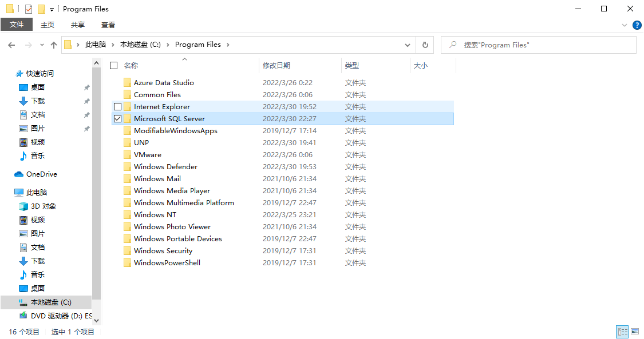Open 视频 under quick access
This screenshot has width=644, height=339.
pos(38,142)
